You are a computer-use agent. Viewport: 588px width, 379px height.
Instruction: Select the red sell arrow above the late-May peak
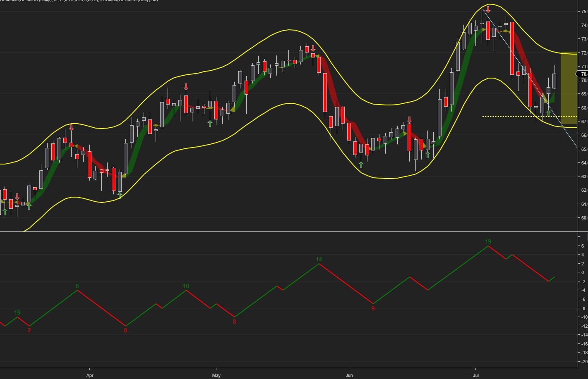tap(313, 48)
